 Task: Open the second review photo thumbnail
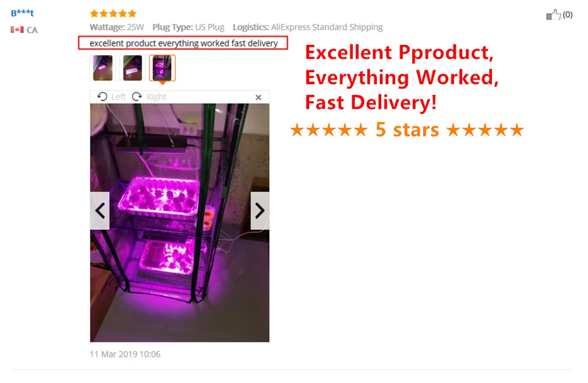132,68
